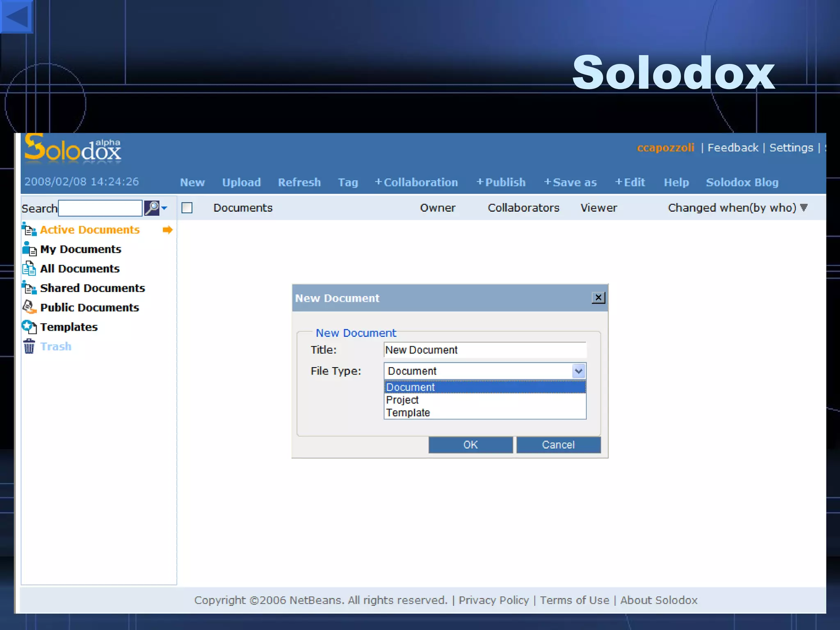Click the Trash bin icon
Screen dimensions: 840x630
29,347
